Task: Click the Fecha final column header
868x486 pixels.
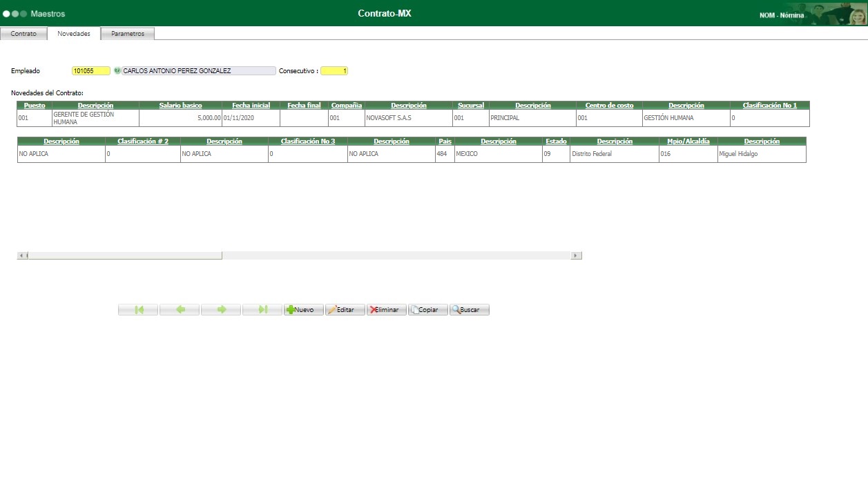Action: (x=305, y=106)
